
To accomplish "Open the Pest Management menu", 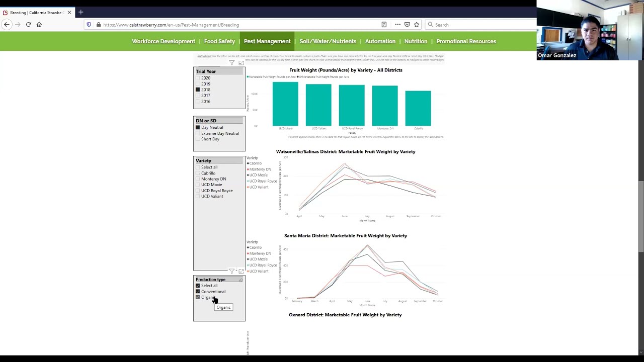I will (267, 41).
